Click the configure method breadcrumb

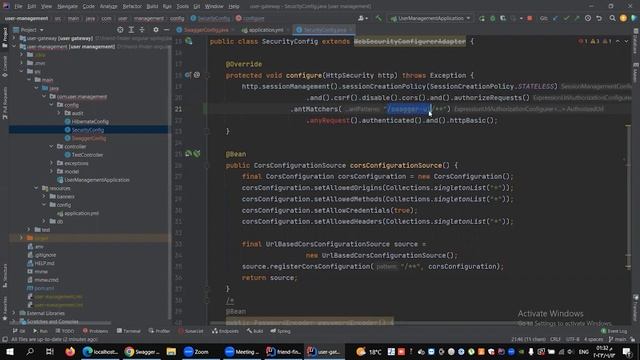pyautogui.click(x=250, y=18)
